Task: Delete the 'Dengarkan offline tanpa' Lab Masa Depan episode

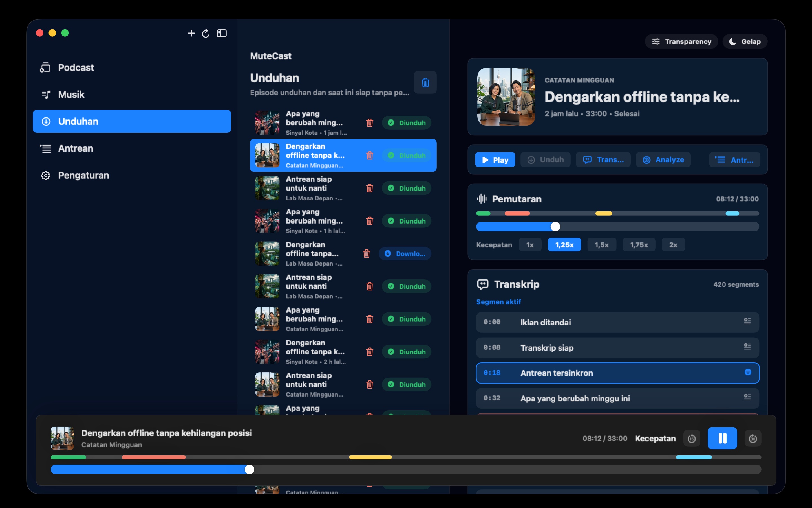Action: click(x=367, y=253)
